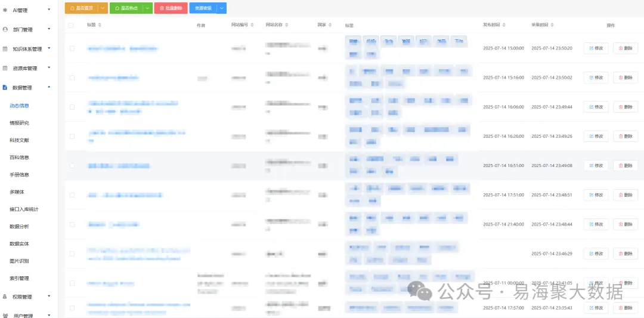Check the row collected at 23:49:44
Image resolution: width=644 pixels, height=318 pixels.
click(72, 107)
